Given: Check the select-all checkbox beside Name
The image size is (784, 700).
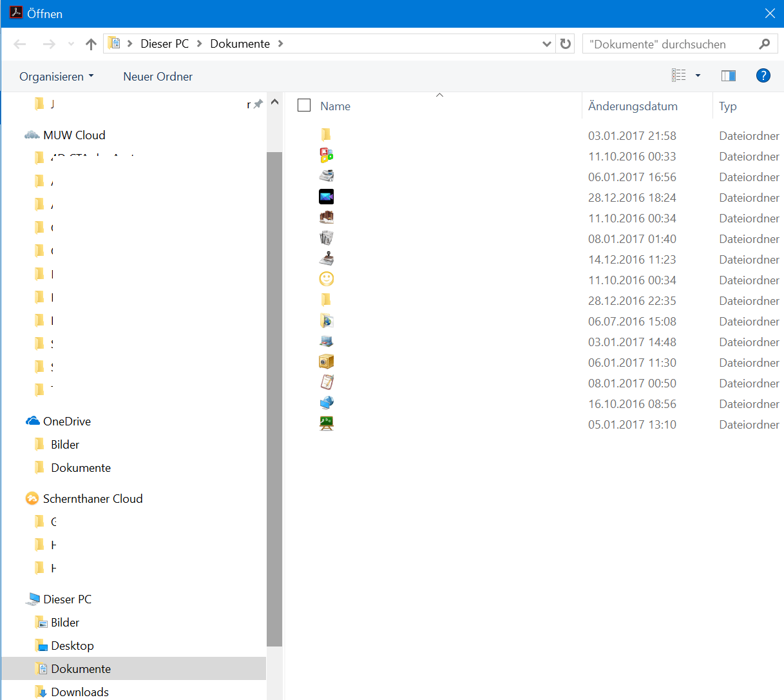Looking at the screenshot, I should click(303, 105).
